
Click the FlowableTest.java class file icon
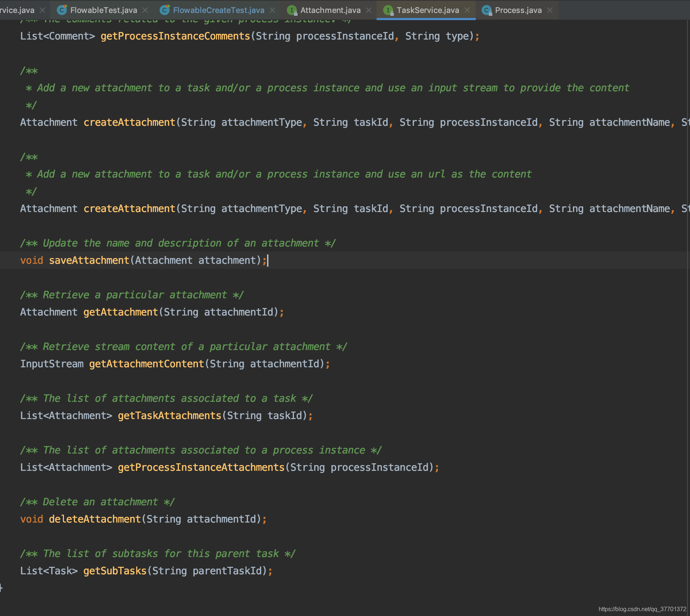coord(62,10)
